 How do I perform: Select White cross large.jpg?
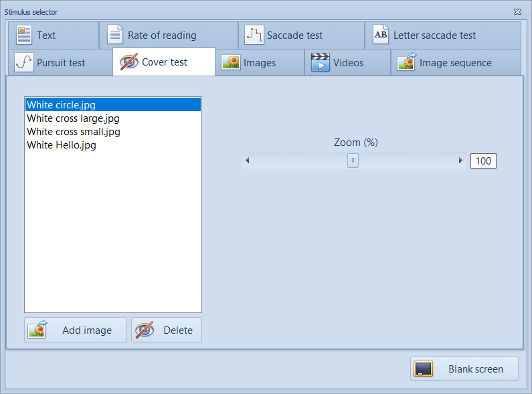click(73, 118)
